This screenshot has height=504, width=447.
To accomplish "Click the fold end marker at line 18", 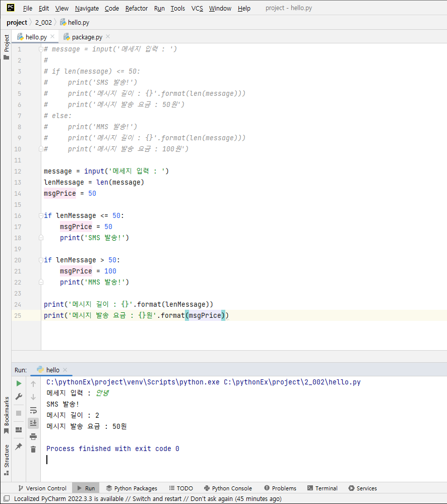I will (x=41, y=238).
